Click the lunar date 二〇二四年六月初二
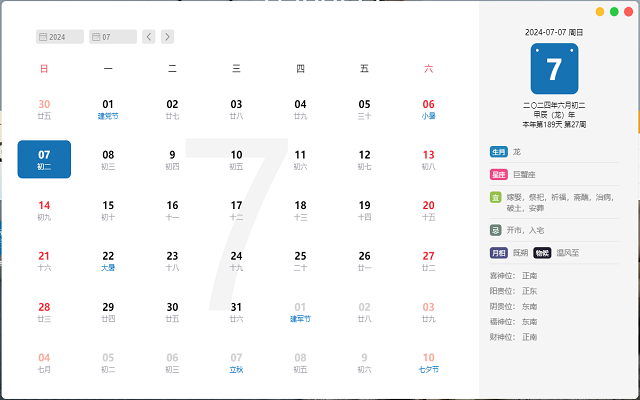 coord(554,105)
